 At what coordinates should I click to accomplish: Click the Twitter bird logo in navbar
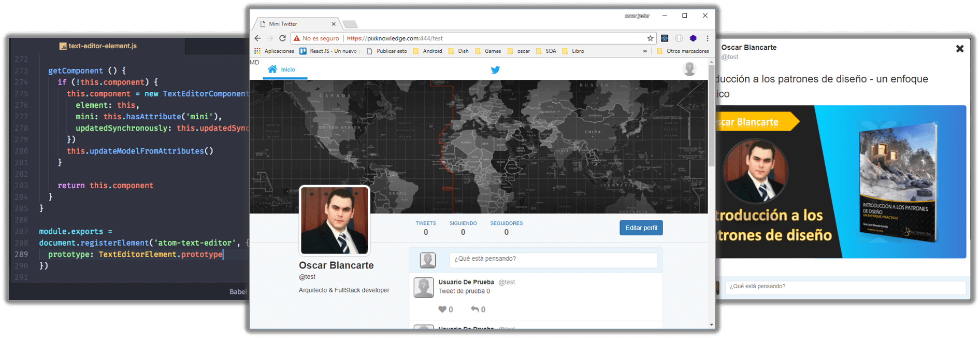pyautogui.click(x=495, y=70)
